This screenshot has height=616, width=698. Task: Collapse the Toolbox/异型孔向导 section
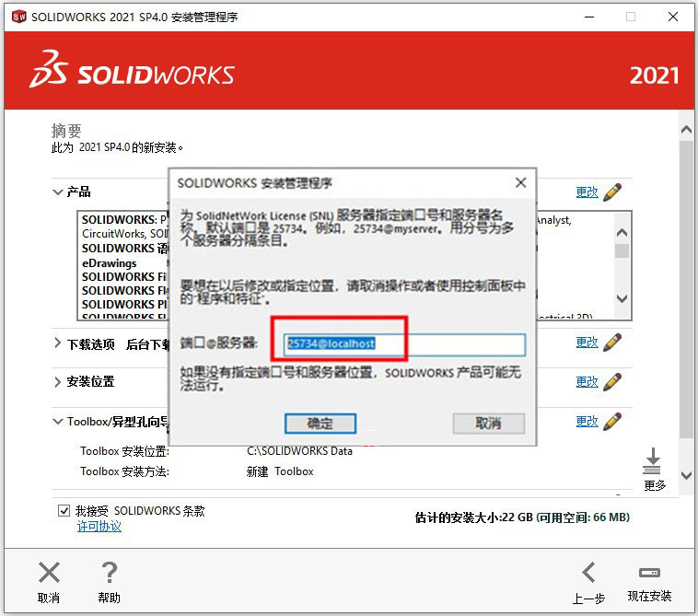[57, 421]
